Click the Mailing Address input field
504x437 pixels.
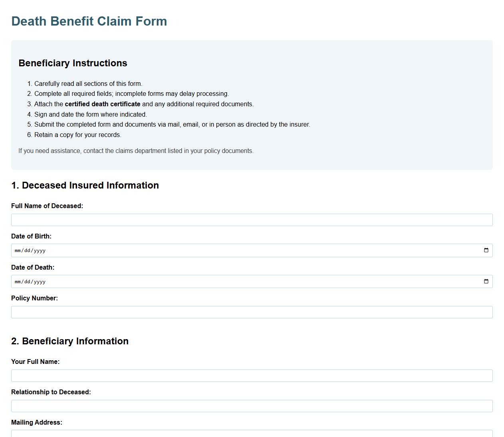(x=251, y=434)
